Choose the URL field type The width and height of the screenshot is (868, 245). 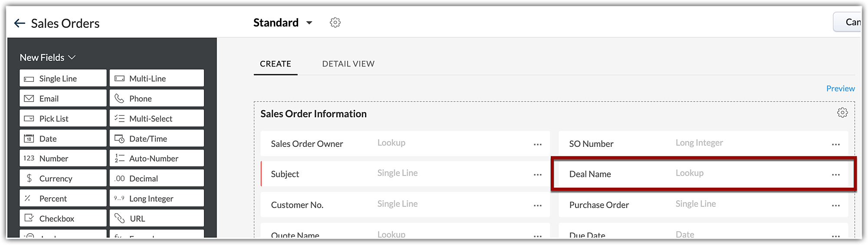tap(156, 219)
